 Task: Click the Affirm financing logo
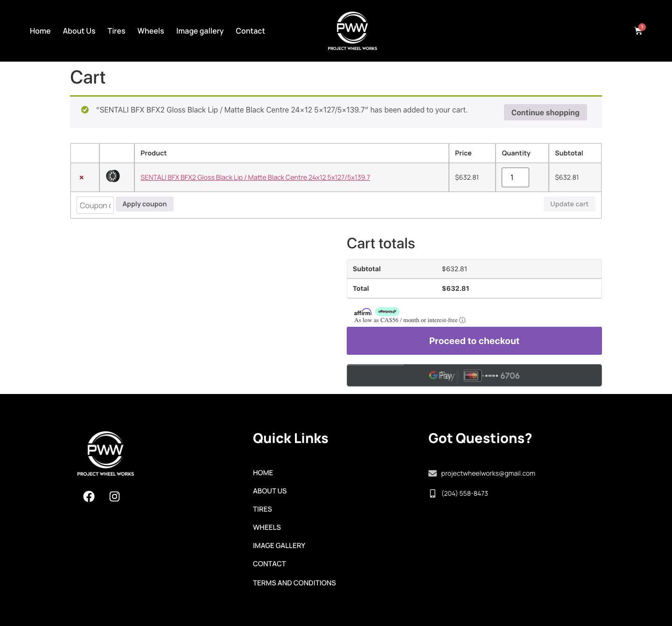tap(363, 311)
